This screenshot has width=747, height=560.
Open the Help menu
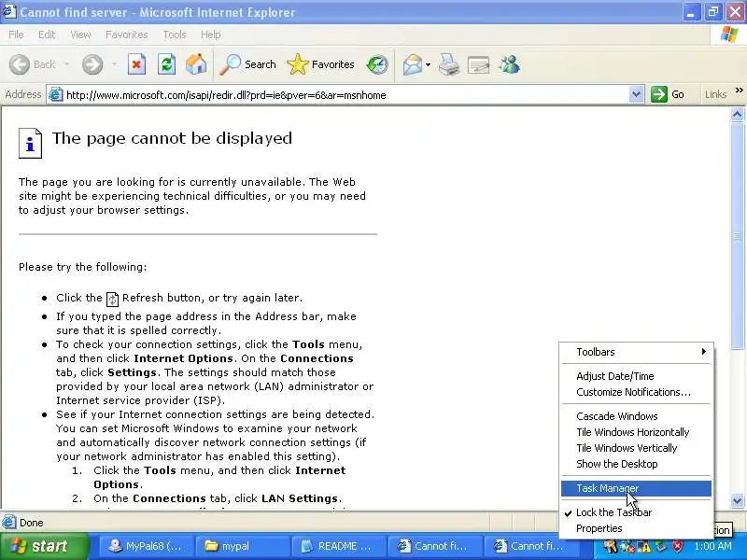tap(210, 35)
